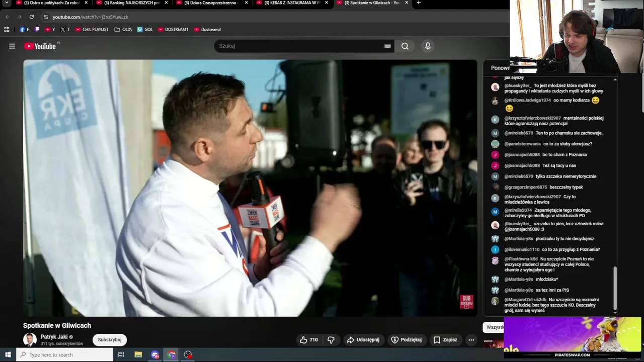Open more actions three-dot menu
This screenshot has width=644, height=362.
point(471,340)
